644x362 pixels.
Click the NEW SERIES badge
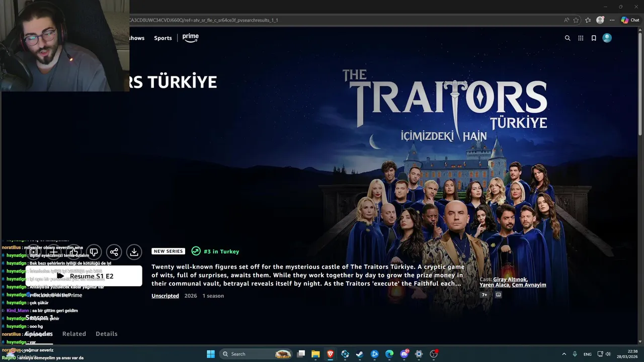(x=168, y=251)
